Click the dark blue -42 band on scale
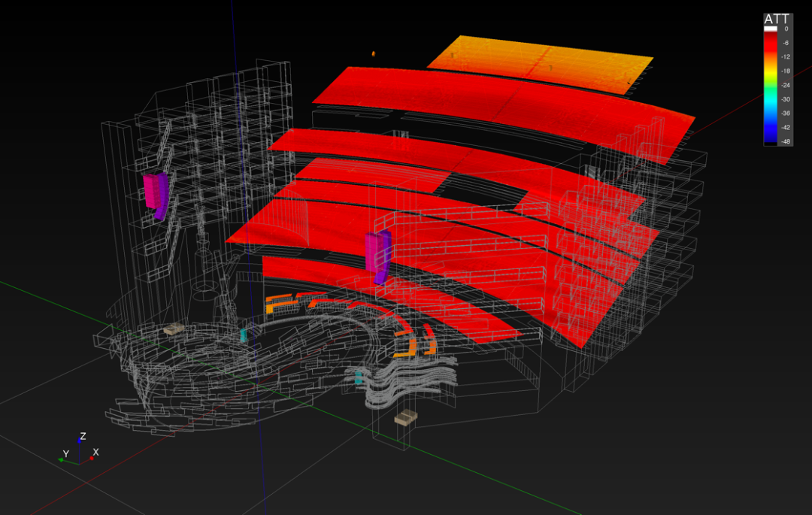812x515 pixels. [x=771, y=127]
